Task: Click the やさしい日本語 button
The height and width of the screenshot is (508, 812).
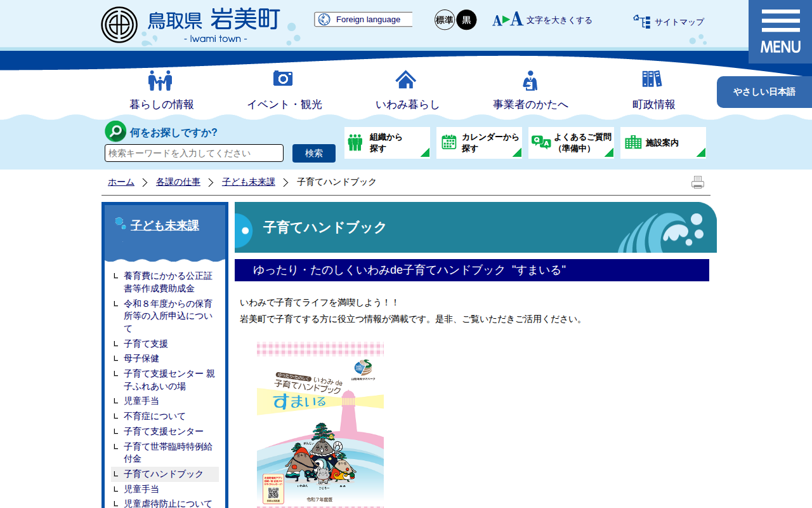Action: [764, 92]
